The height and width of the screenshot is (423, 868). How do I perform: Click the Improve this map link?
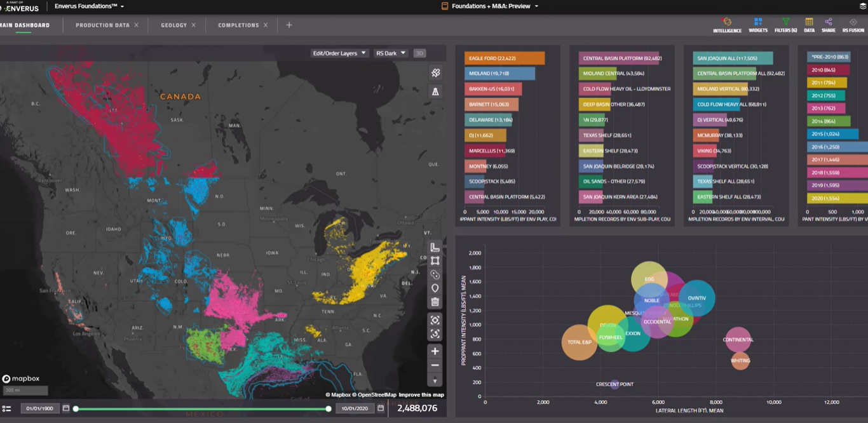pyautogui.click(x=421, y=395)
